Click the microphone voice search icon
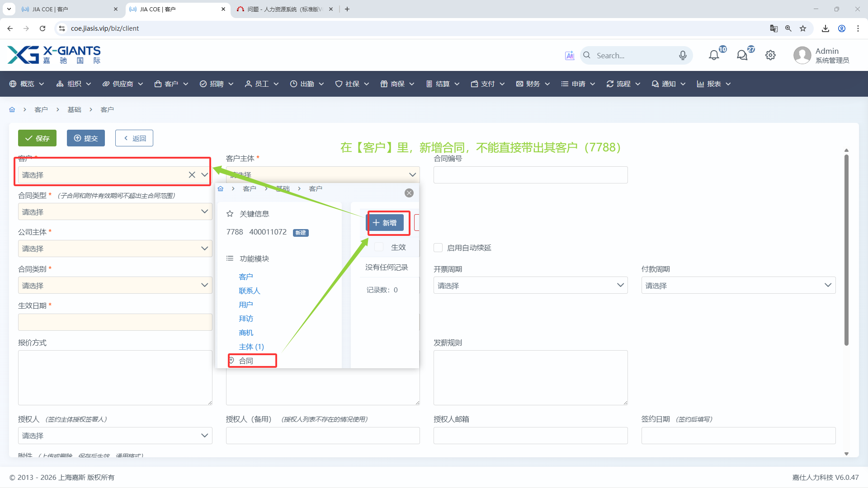Viewport: 868px width, 488px height. [683, 55]
